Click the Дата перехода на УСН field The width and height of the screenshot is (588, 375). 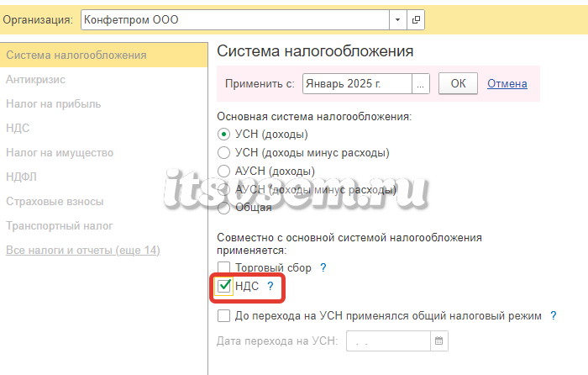[388, 341]
